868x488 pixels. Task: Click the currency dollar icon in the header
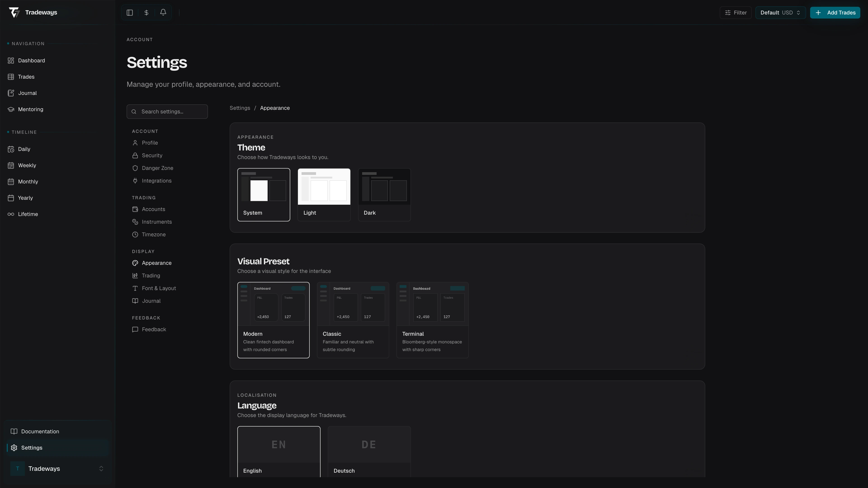(x=146, y=12)
